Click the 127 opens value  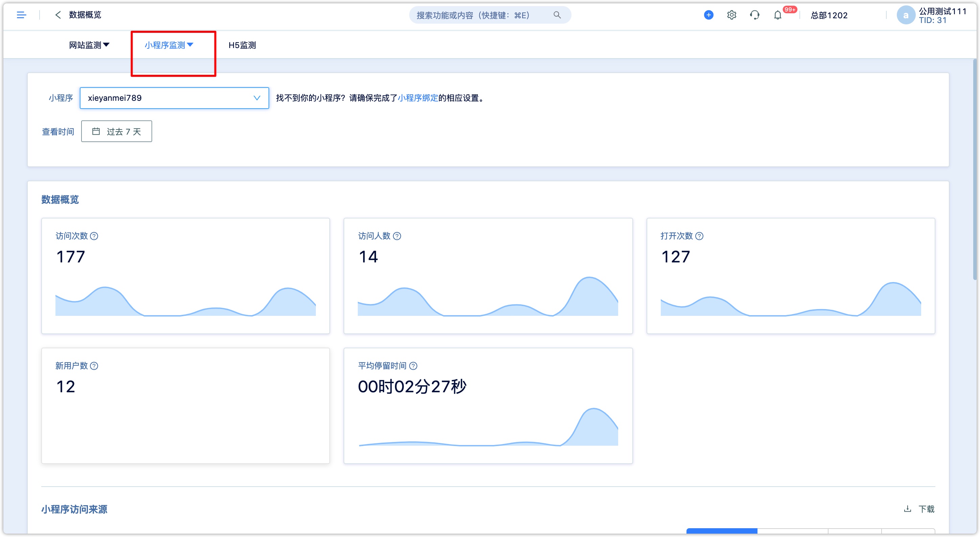pos(676,257)
